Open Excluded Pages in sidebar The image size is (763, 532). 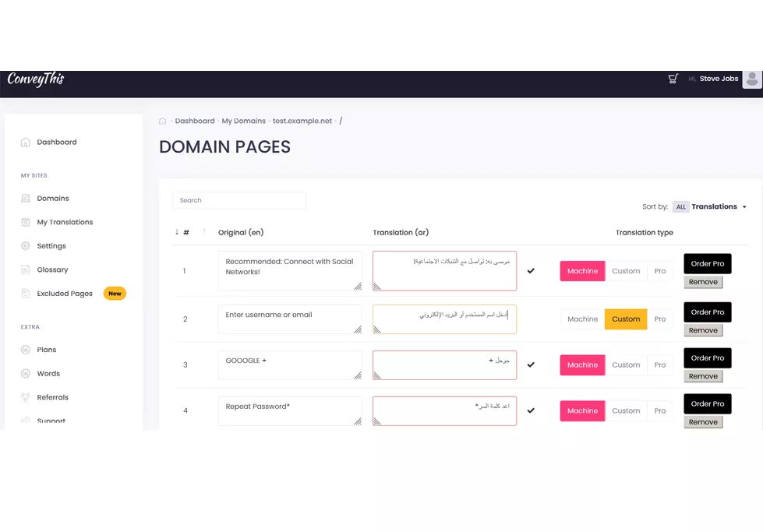(65, 294)
